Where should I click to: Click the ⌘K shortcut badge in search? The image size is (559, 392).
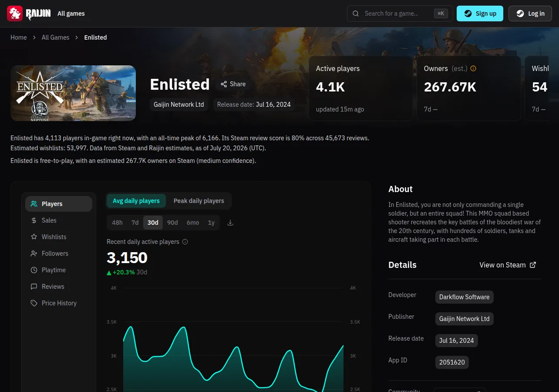pos(441,14)
